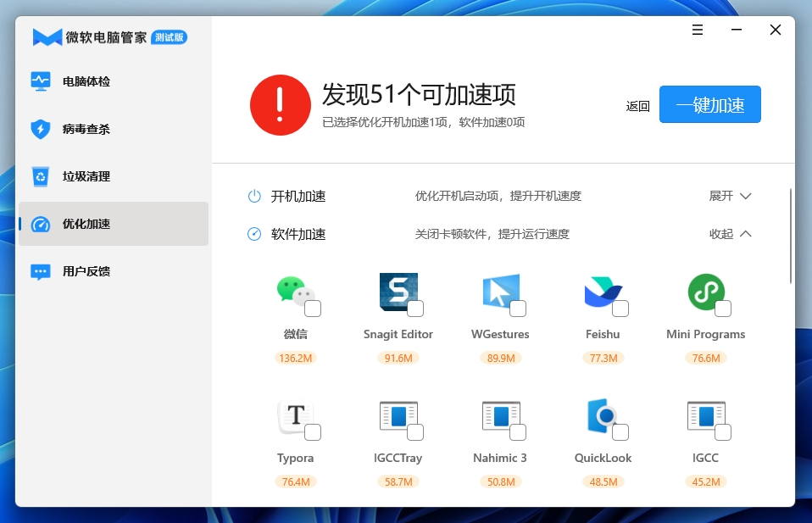Click the 病毒查杀 shield icon

tap(41, 129)
